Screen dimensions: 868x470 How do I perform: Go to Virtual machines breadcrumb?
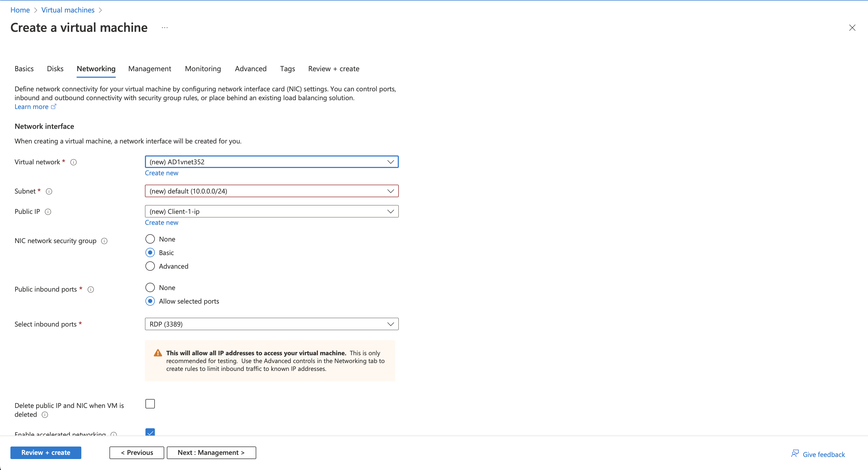tap(68, 10)
